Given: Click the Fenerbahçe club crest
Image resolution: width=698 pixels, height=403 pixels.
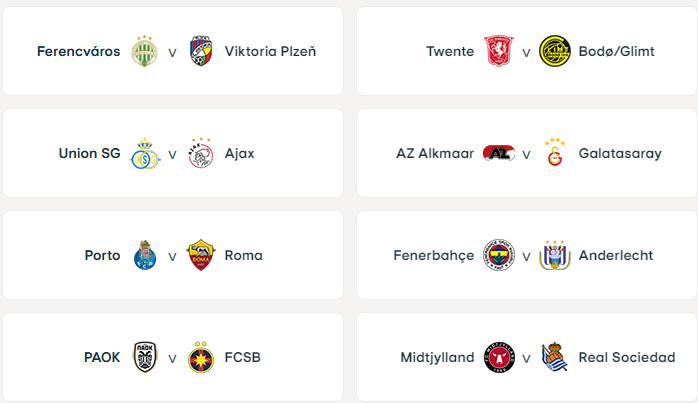Looking at the screenshot, I should [x=498, y=256].
